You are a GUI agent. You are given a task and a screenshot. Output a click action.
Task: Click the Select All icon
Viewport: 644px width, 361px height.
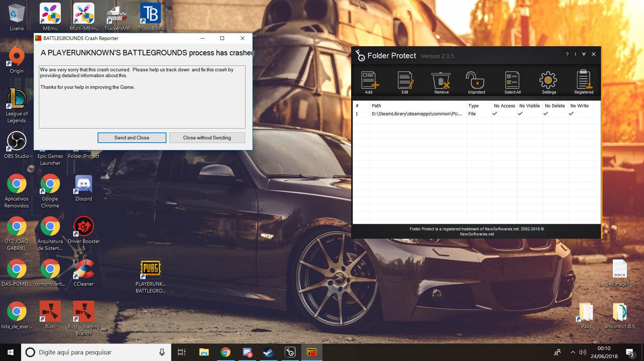[512, 81]
